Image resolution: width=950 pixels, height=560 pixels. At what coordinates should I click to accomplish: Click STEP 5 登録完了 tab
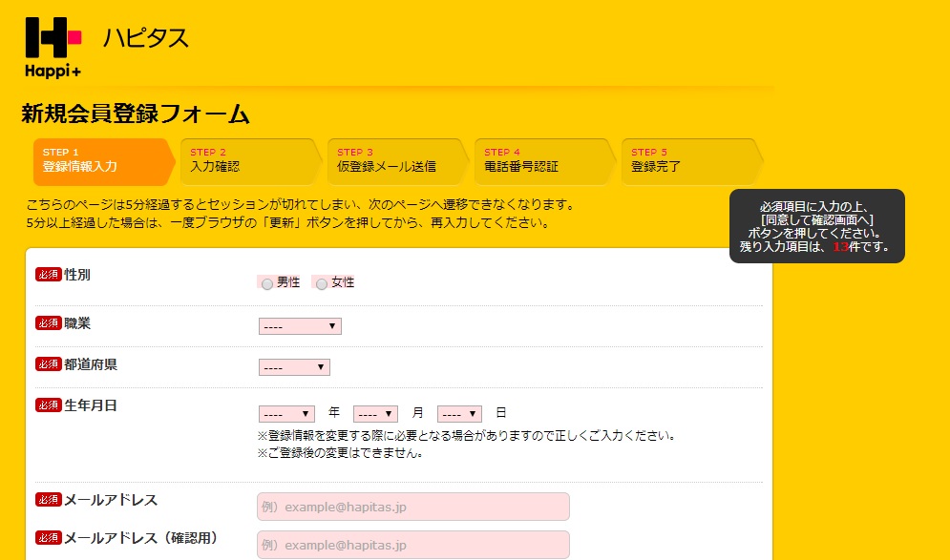(x=692, y=161)
